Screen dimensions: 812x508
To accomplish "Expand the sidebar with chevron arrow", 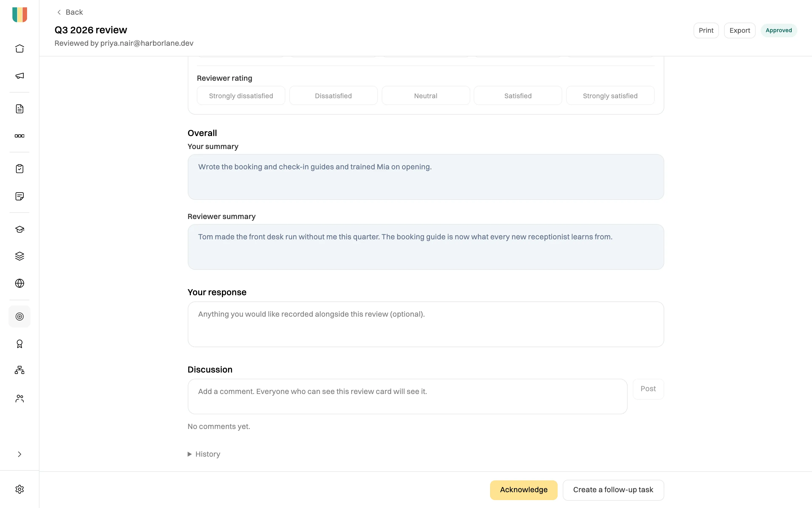I will tap(19, 454).
